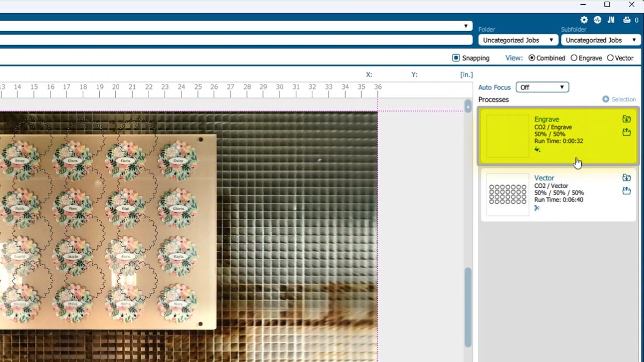
Task: Open the print queue icon
Action: click(x=626, y=20)
